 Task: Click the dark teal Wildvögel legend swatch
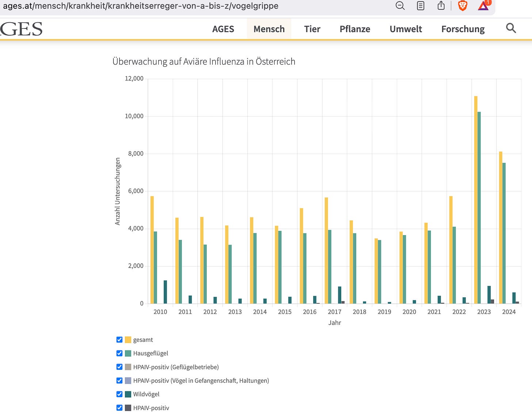pos(128,394)
